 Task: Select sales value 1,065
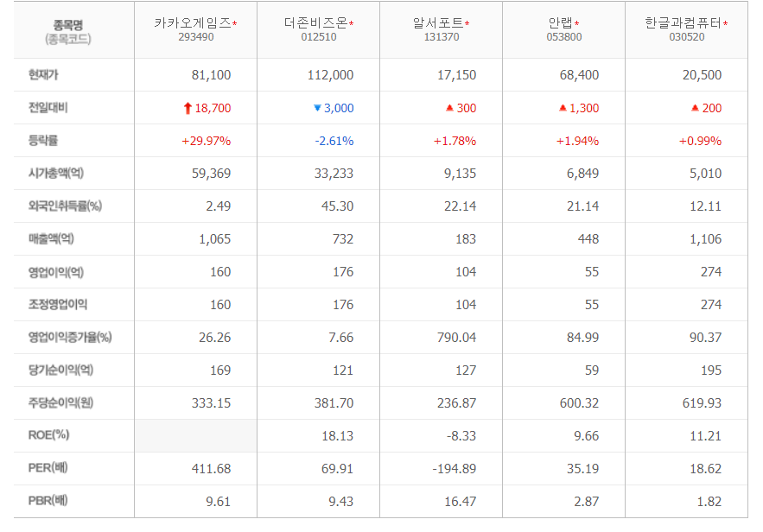click(x=214, y=239)
